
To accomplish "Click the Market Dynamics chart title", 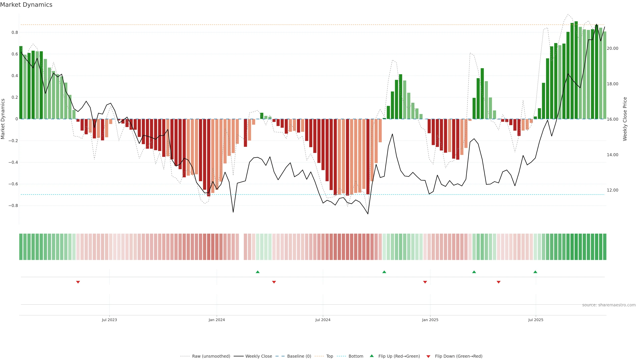I will point(26,5).
